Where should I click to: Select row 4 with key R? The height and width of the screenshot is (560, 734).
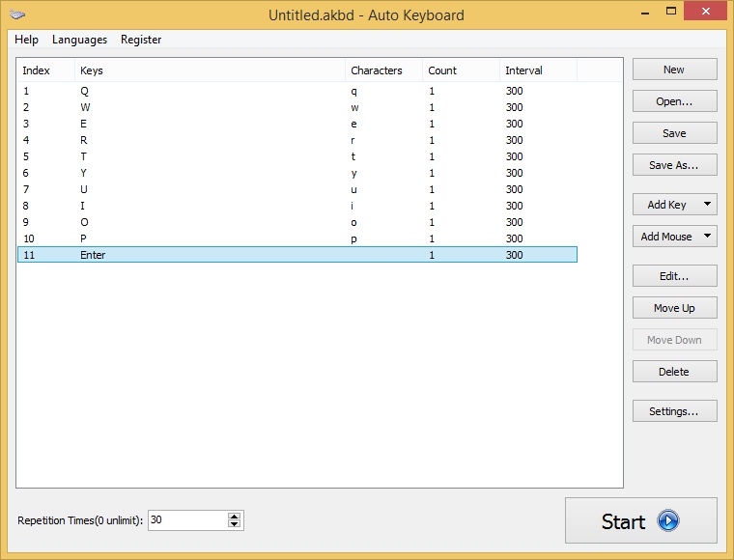[x=297, y=140]
